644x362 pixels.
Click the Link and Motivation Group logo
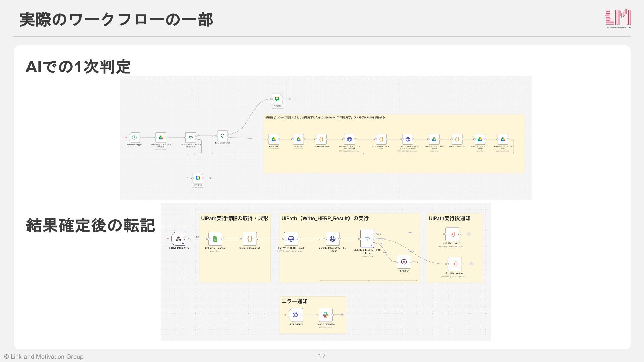click(618, 19)
